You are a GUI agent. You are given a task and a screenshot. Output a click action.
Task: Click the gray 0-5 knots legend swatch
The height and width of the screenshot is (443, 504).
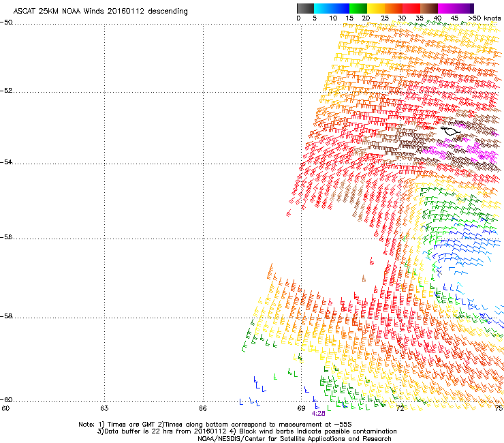tap(305, 8)
